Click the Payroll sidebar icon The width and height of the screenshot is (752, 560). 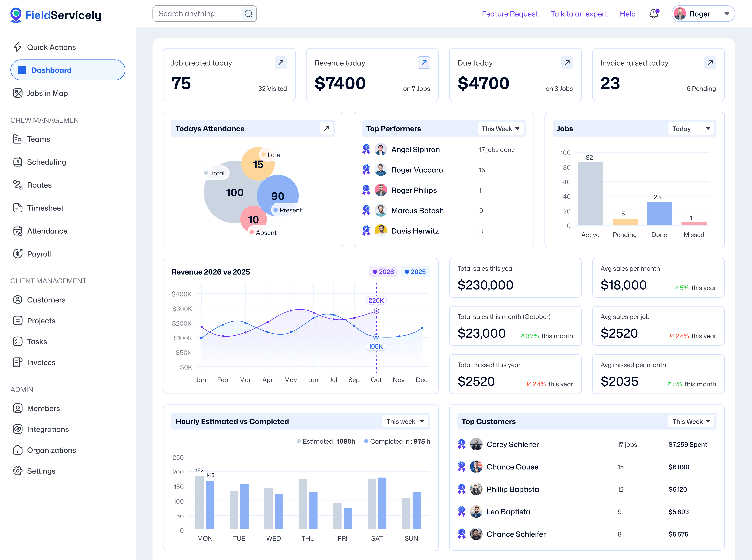(18, 254)
